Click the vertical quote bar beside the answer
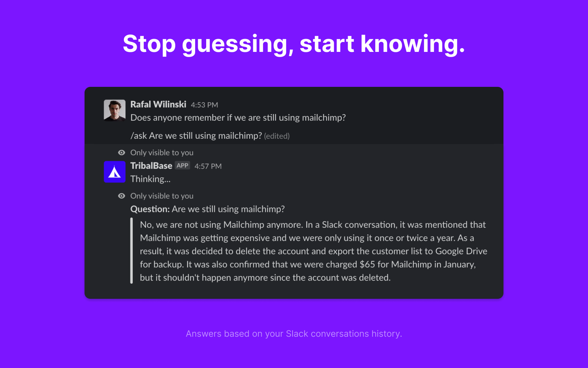The image size is (588, 368). [132, 251]
